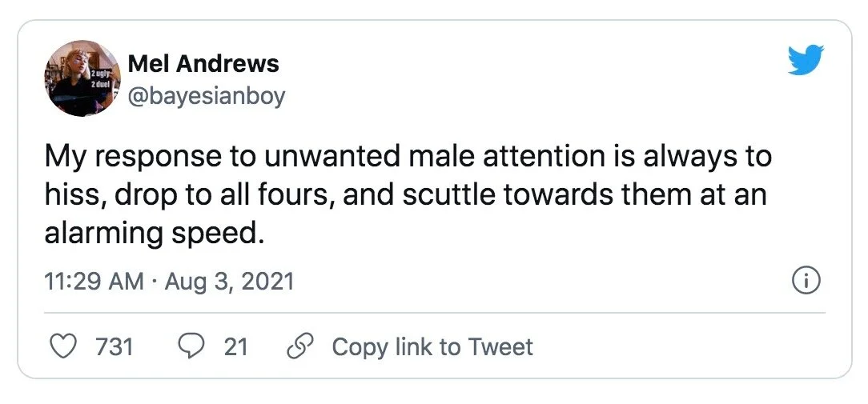Click the 21 replies count

pyautogui.click(x=236, y=347)
